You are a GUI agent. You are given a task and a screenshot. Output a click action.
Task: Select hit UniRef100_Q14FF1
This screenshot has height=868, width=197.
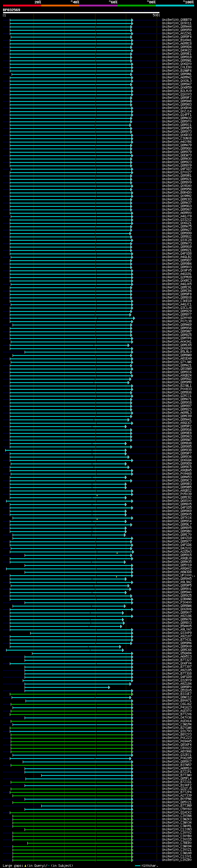click(x=177, y=115)
